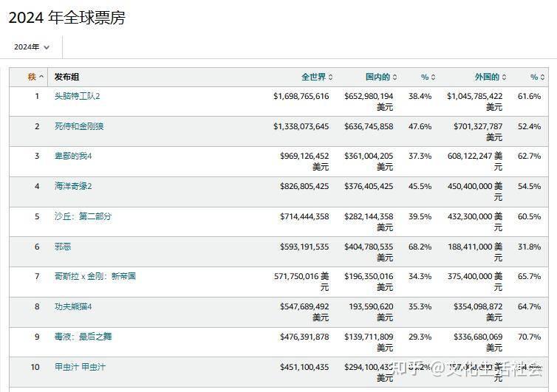The height and width of the screenshot is (392, 557).
Task: Open 哥斯拉 x 金刚：新帝国 link
Action: click(95, 276)
